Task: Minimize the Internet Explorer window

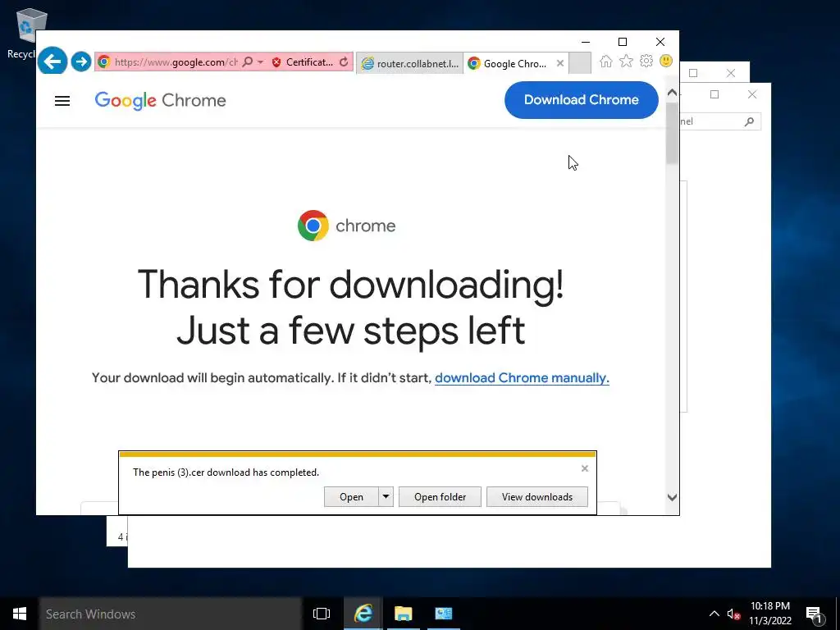Action: pyautogui.click(x=586, y=42)
